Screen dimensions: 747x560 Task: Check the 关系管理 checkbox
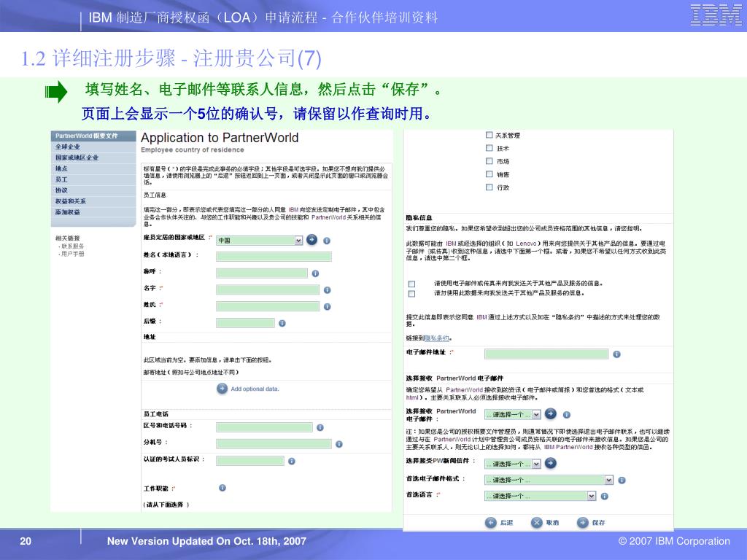489,135
